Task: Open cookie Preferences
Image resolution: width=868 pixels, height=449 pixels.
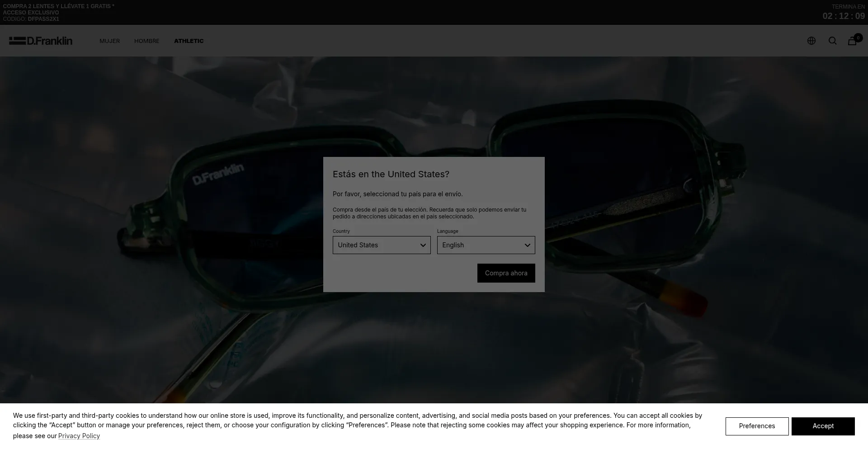Action: 757,426
